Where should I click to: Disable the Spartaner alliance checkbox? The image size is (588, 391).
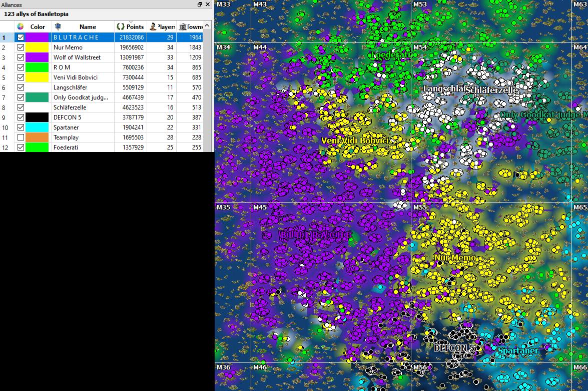tap(21, 127)
